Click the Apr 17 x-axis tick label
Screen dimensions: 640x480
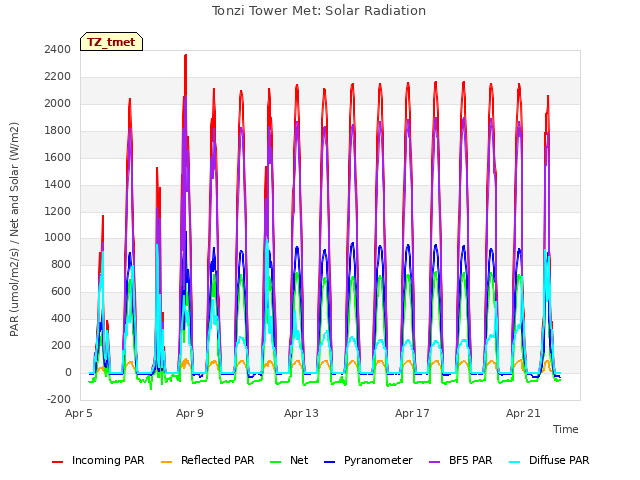pos(412,413)
